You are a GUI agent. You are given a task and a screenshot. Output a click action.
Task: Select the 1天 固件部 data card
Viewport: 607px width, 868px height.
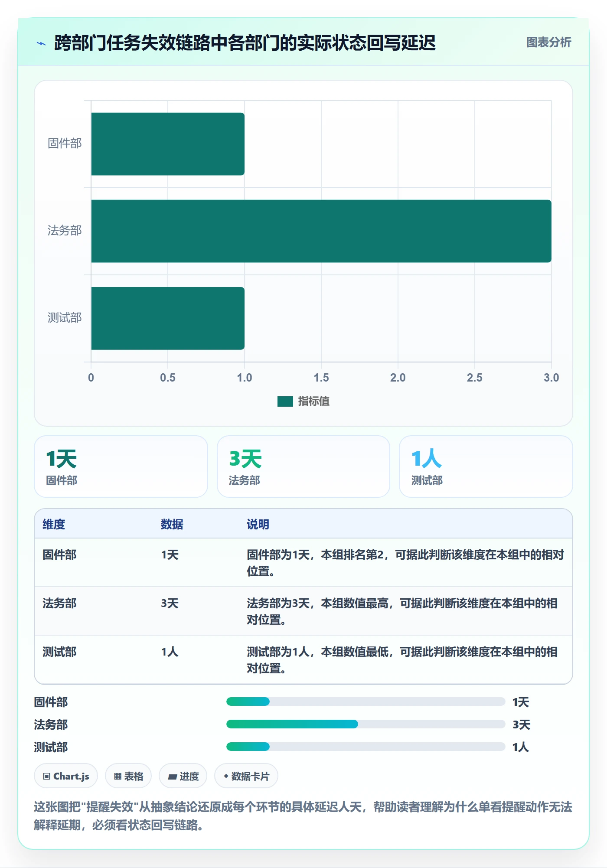click(121, 467)
